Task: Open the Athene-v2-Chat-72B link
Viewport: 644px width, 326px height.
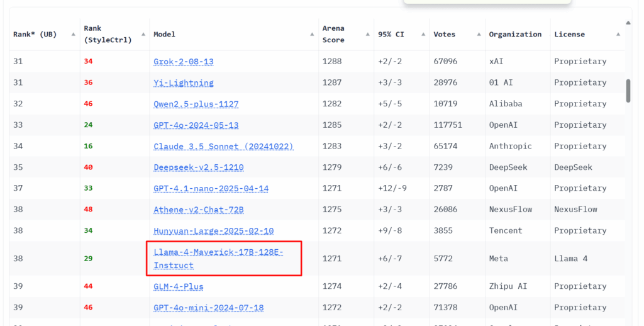Action: (x=198, y=210)
